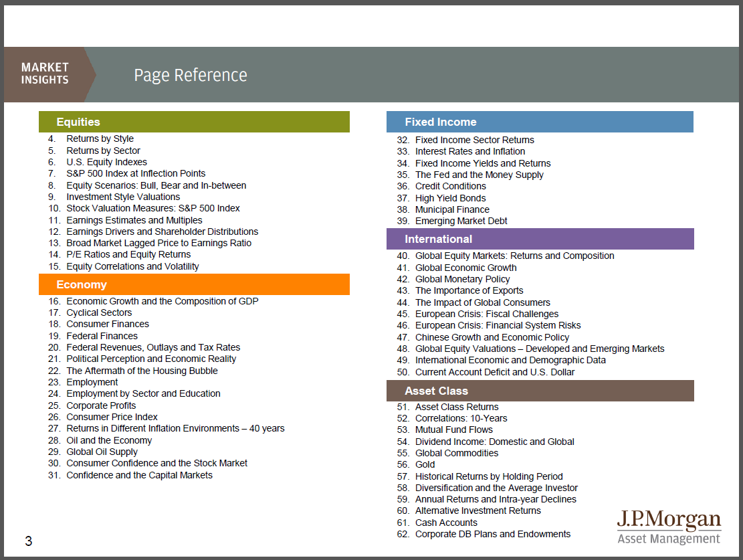Image resolution: width=743 pixels, height=560 pixels.
Task: Select the Equities section header
Action: pos(194,122)
